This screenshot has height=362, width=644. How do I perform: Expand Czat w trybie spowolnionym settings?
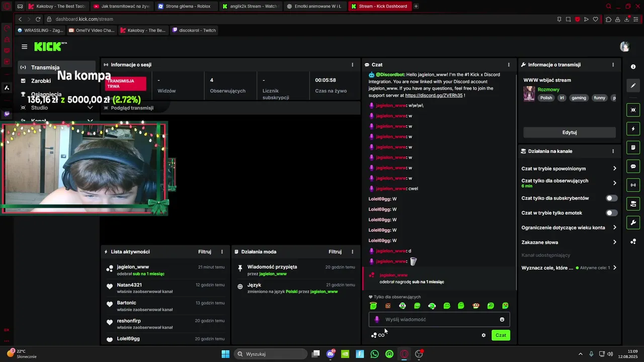(569, 168)
